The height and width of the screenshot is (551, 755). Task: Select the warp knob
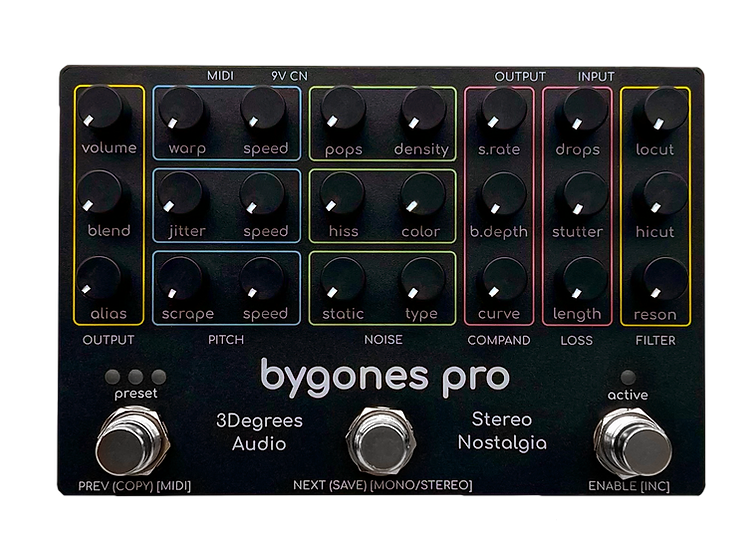coord(181,109)
